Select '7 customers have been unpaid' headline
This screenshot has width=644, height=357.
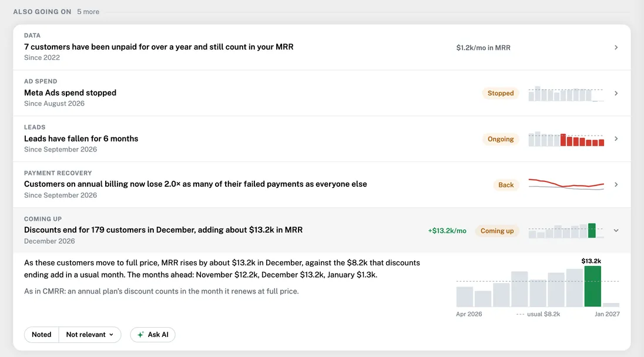point(159,47)
